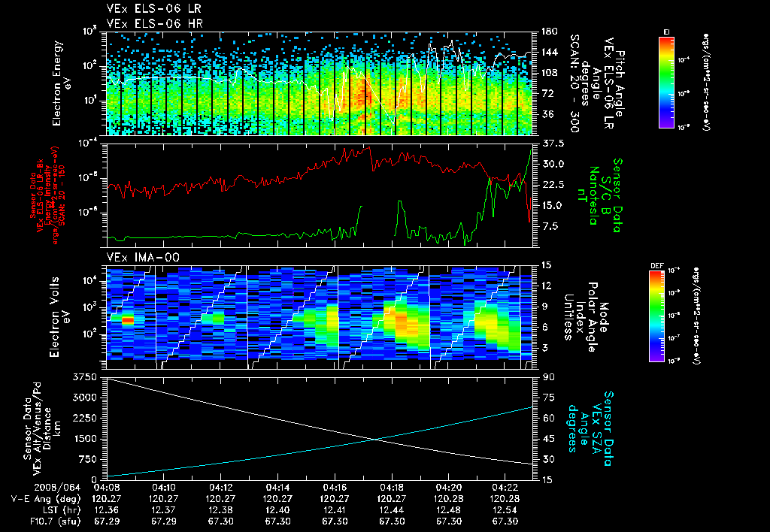The width and height of the screenshot is (770, 532).
Task: Click the 37.5 nT tick label
Action: click(x=553, y=144)
